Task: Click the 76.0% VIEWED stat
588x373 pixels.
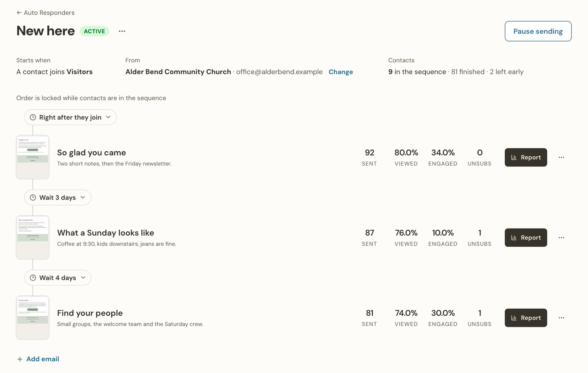Action: pyautogui.click(x=406, y=238)
